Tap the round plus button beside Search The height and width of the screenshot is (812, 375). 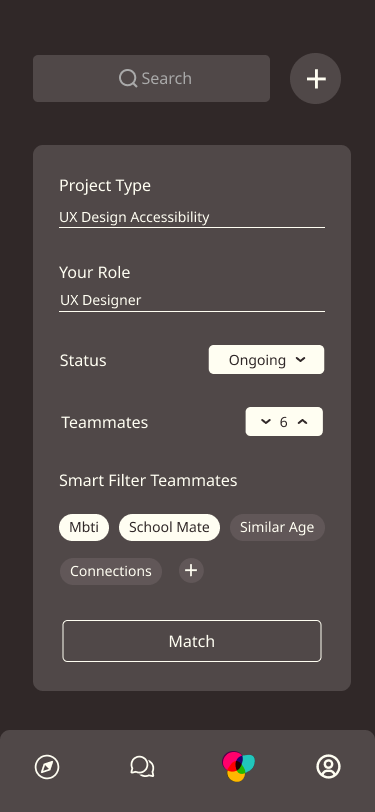pos(315,79)
